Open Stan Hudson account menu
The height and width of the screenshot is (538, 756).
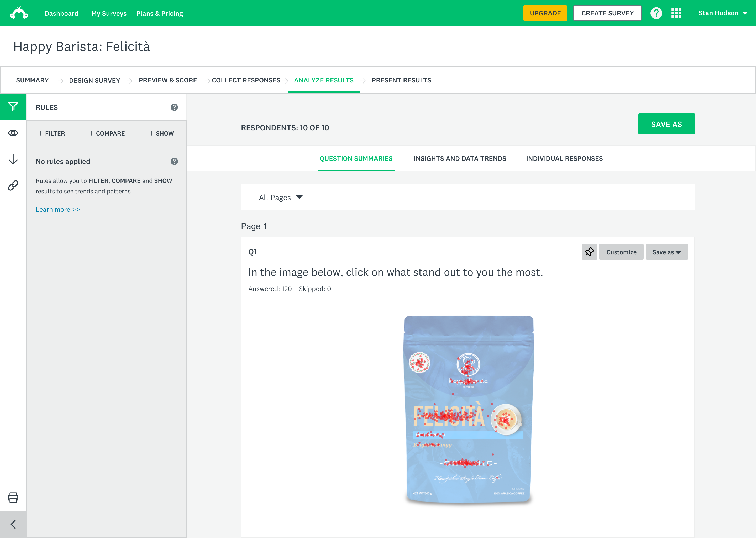pos(722,13)
